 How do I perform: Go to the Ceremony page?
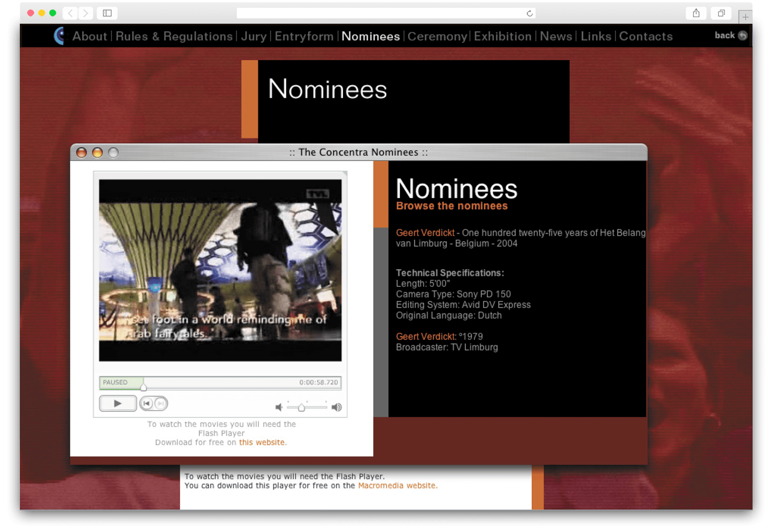tap(437, 36)
